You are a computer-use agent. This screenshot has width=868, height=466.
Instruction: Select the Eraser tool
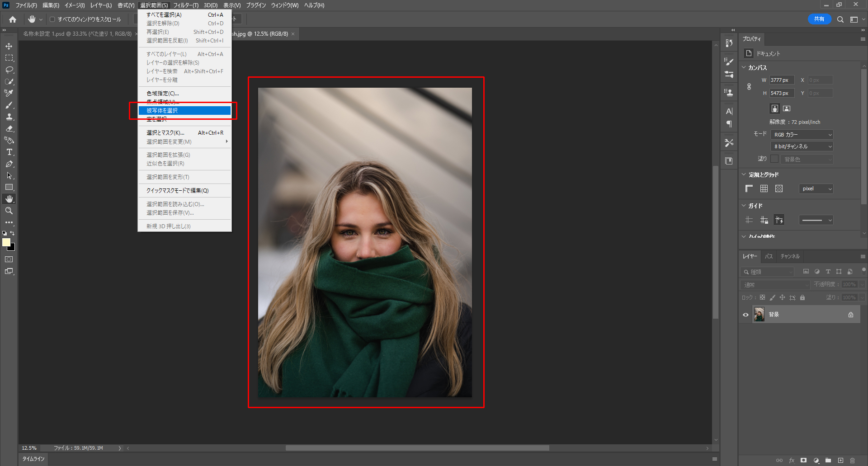[x=9, y=129]
